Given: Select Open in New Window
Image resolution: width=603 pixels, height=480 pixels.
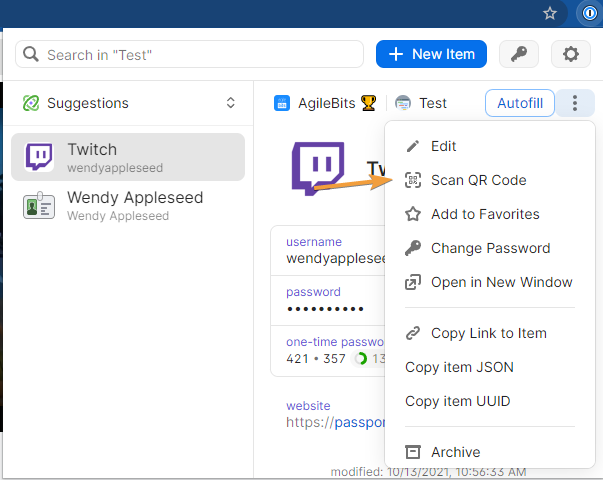Looking at the screenshot, I should tap(501, 282).
